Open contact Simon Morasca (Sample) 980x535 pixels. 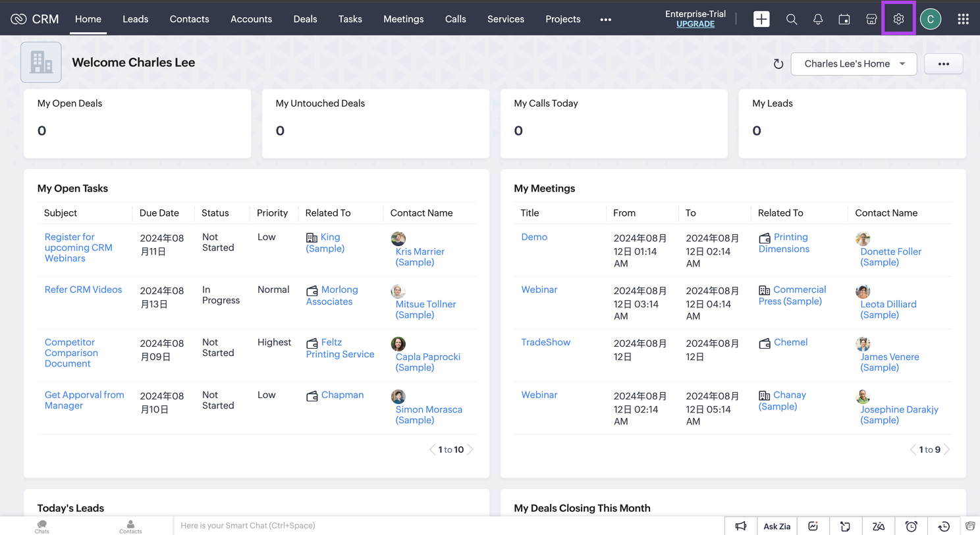click(429, 415)
